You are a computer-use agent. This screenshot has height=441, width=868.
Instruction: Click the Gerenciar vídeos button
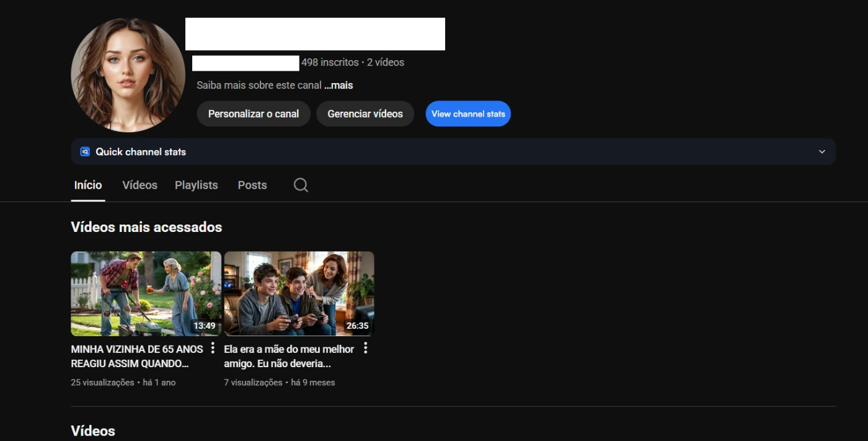(x=365, y=114)
